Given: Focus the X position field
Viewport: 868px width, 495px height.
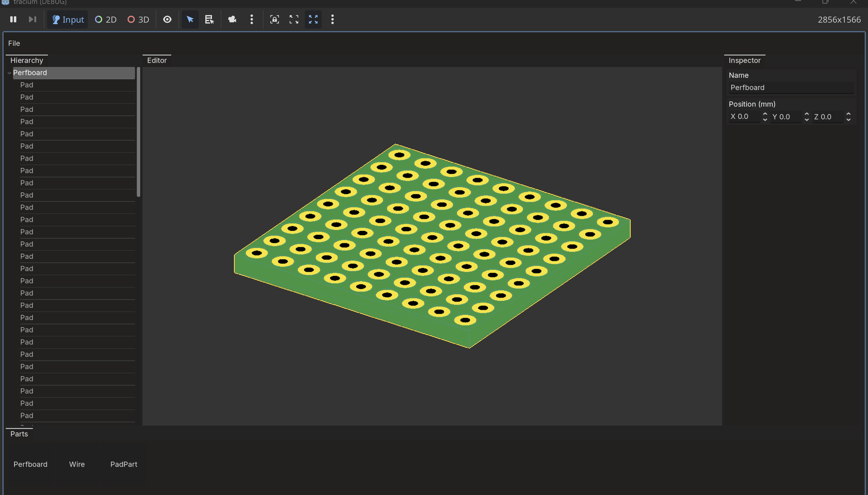Looking at the screenshot, I should [x=744, y=117].
